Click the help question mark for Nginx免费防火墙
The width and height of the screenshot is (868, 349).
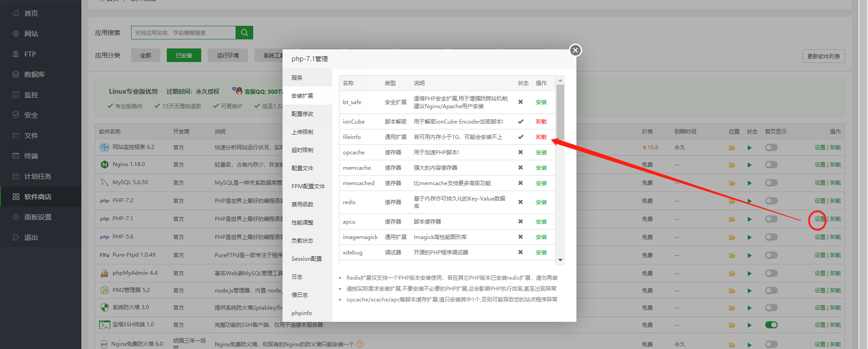point(360,344)
